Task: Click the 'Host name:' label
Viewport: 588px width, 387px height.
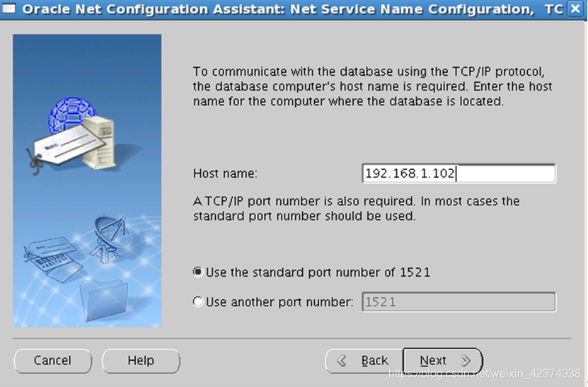Action: [225, 173]
